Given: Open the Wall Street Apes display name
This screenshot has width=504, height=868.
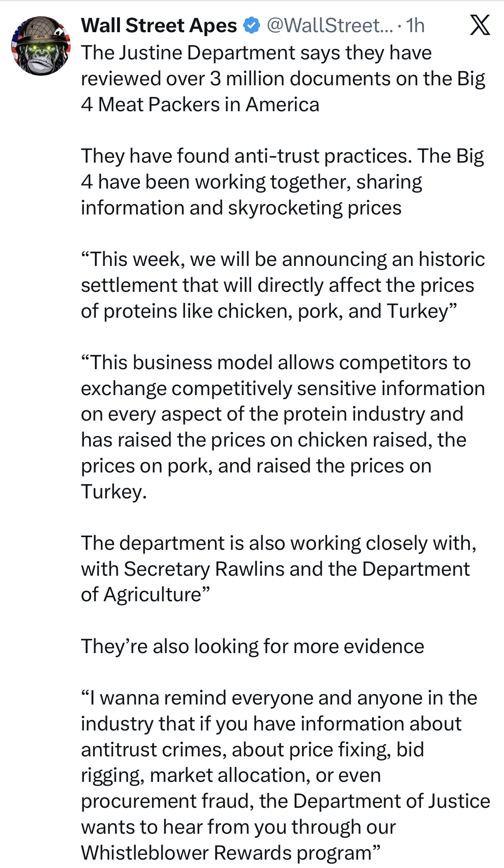Looking at the screenshot, I should 159,26.
